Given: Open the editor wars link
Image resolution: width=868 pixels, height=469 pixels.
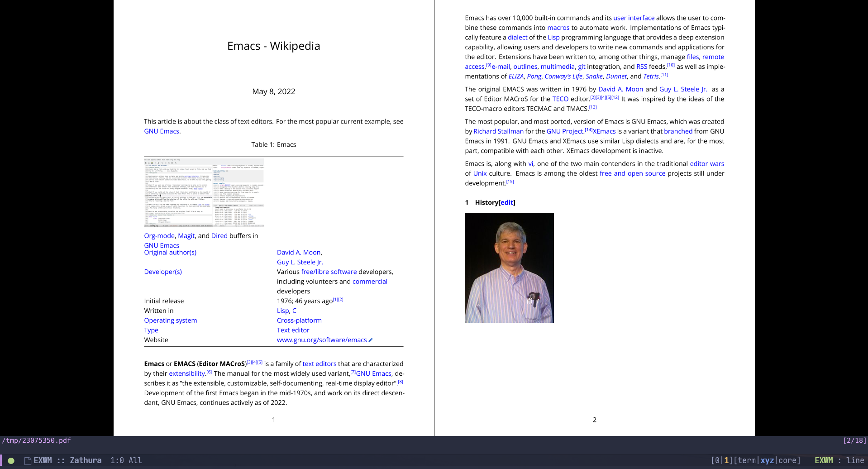Looking at the screenshot, I should [x=707, y=163].
